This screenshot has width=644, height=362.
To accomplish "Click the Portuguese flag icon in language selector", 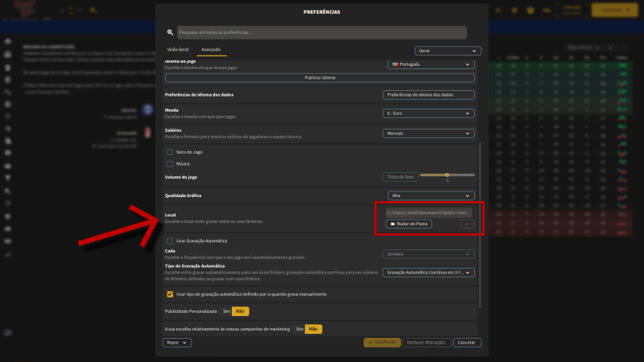I will (395, 64).
